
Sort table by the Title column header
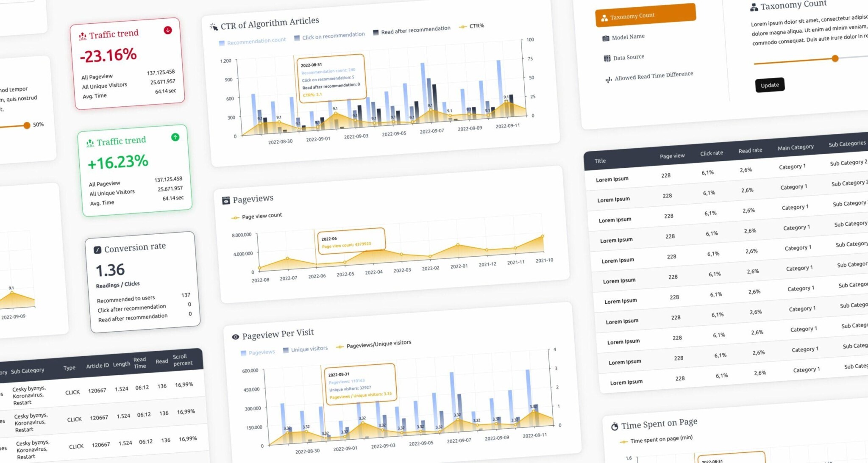(x=600, y=161)
